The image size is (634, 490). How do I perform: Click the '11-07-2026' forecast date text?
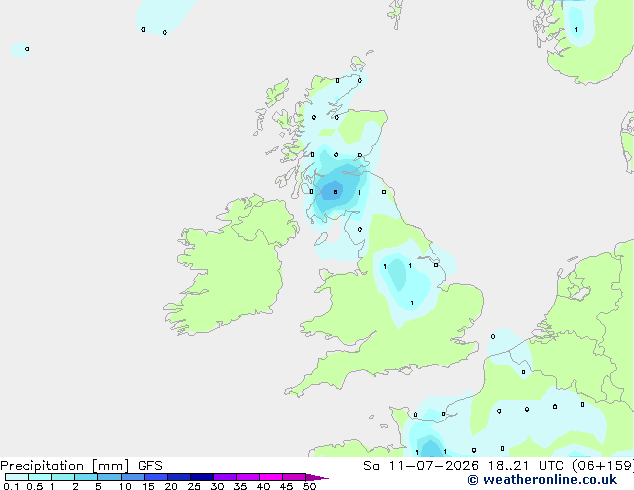coord(433,466)
